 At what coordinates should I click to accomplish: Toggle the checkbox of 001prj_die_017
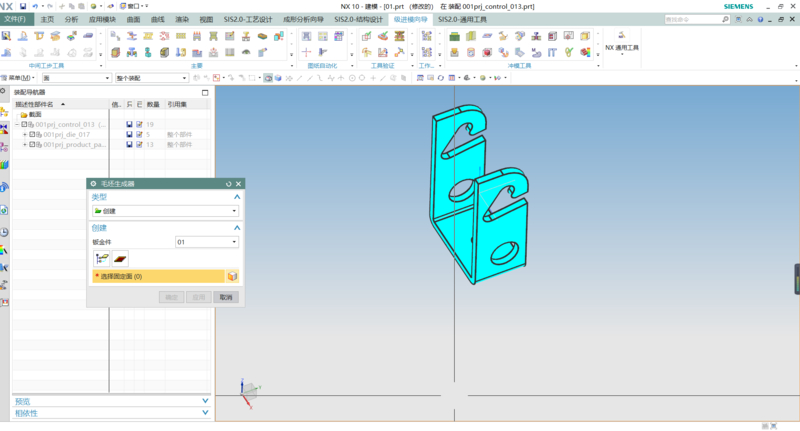point(32,135)
